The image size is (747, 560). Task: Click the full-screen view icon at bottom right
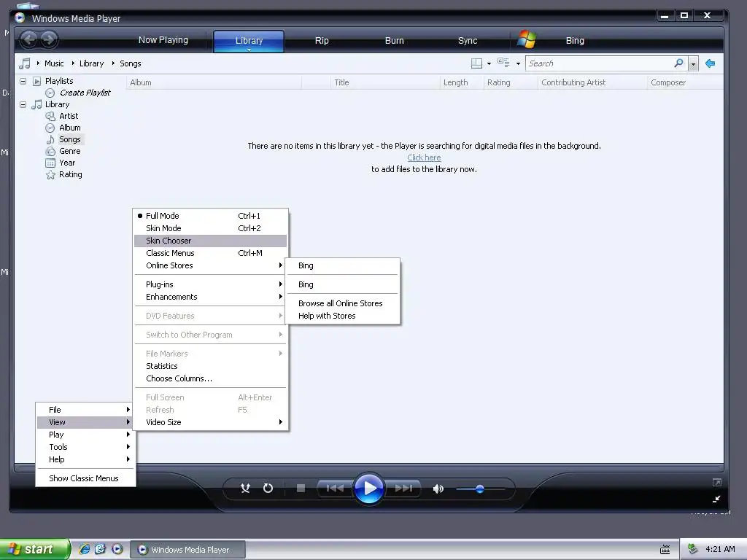point(716,483)
